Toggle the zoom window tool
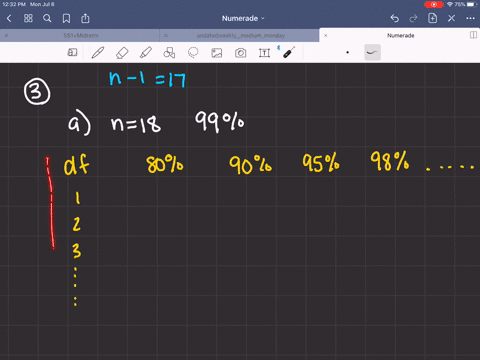 [x=72, y=52]
